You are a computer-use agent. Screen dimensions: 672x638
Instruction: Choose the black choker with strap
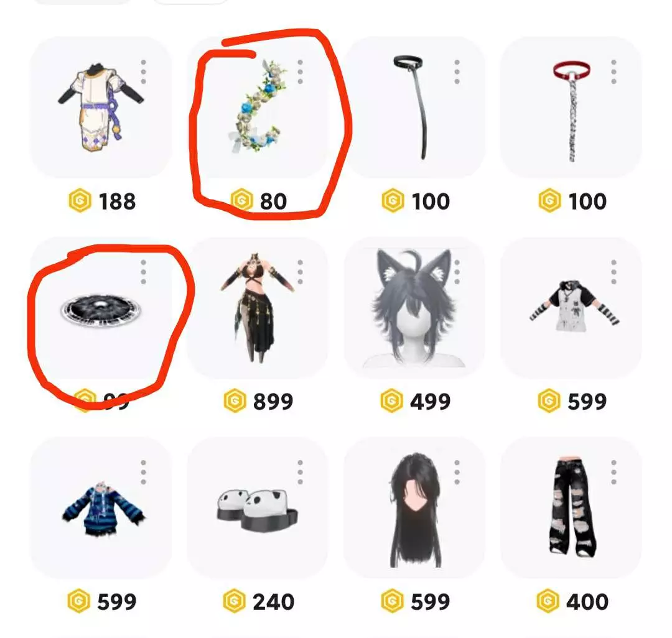pos(414,107)
